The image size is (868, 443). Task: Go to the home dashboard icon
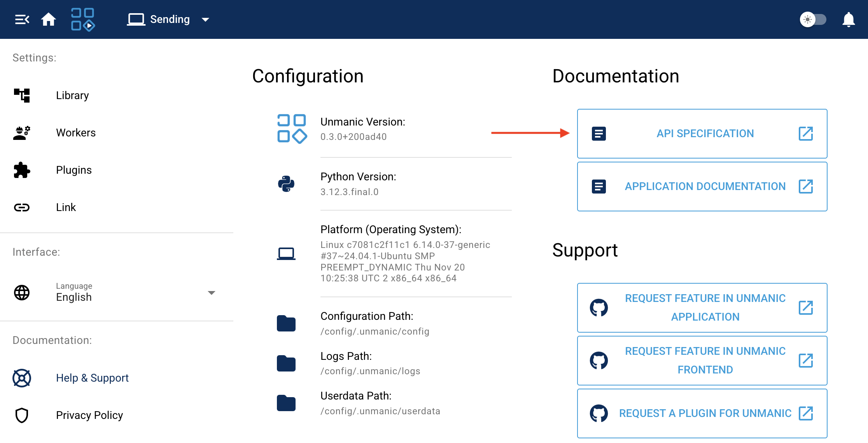(49, 19)
